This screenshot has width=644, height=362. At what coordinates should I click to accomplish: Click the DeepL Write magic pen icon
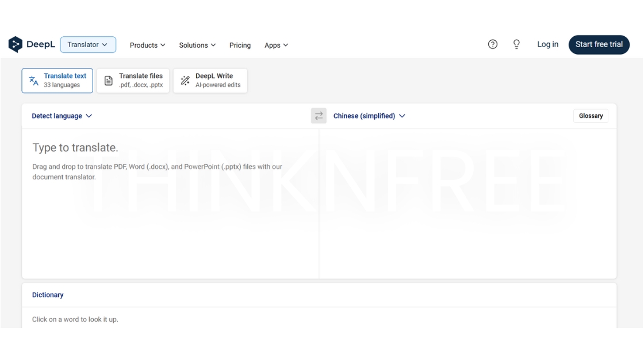tap(185, 80)
